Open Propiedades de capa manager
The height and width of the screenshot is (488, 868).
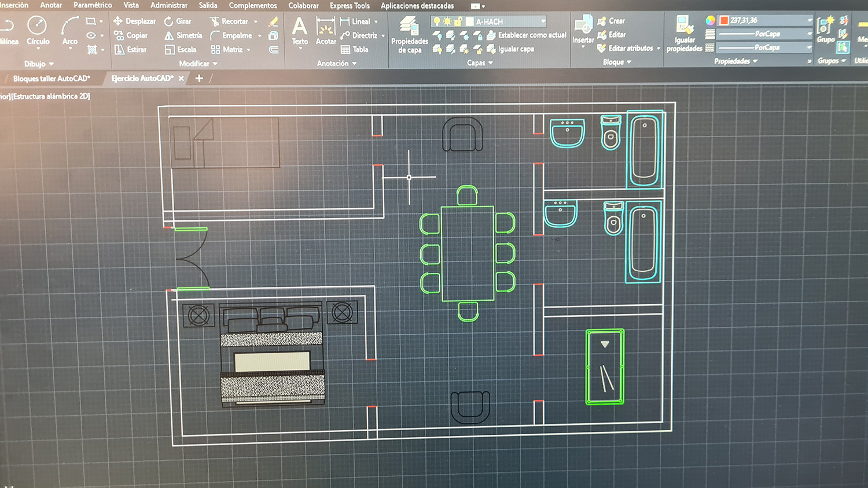[x=409, y=35]
